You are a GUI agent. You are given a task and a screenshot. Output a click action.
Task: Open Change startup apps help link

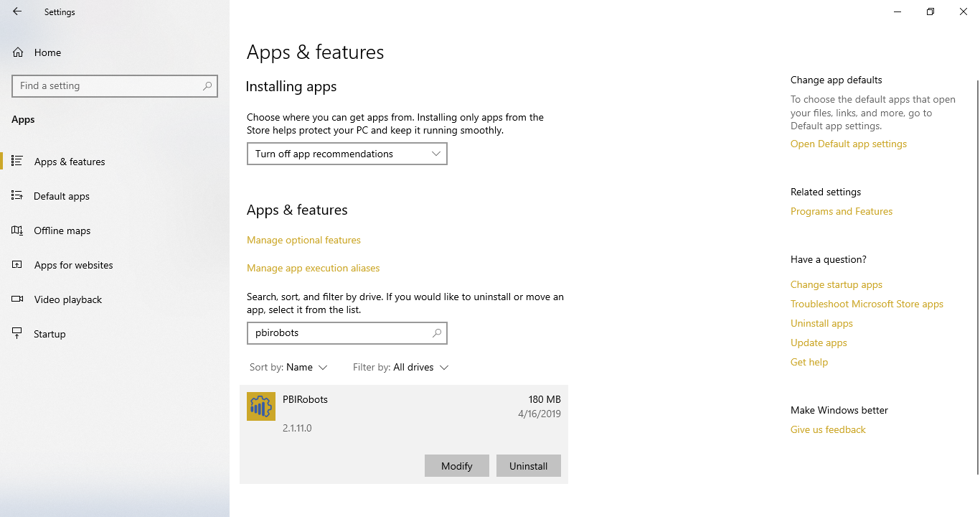point(837,284)
